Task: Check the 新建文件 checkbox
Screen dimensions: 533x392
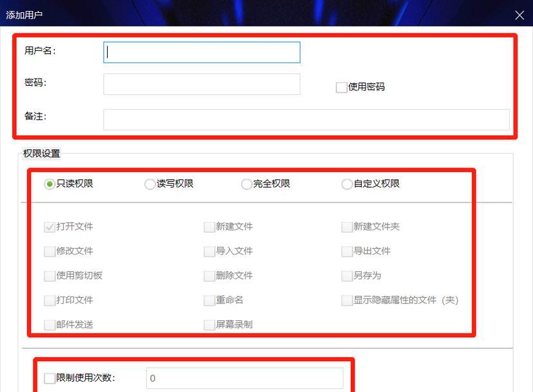Action: coord(209,227)
